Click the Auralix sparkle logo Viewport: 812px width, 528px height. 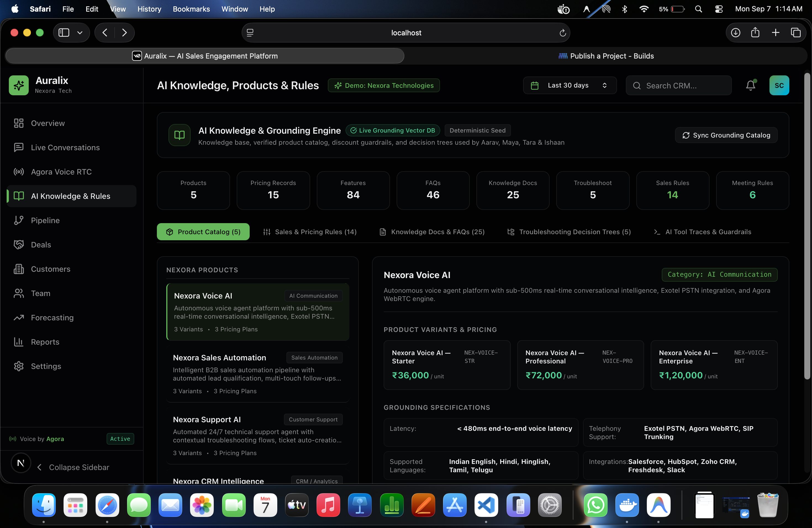19,85
